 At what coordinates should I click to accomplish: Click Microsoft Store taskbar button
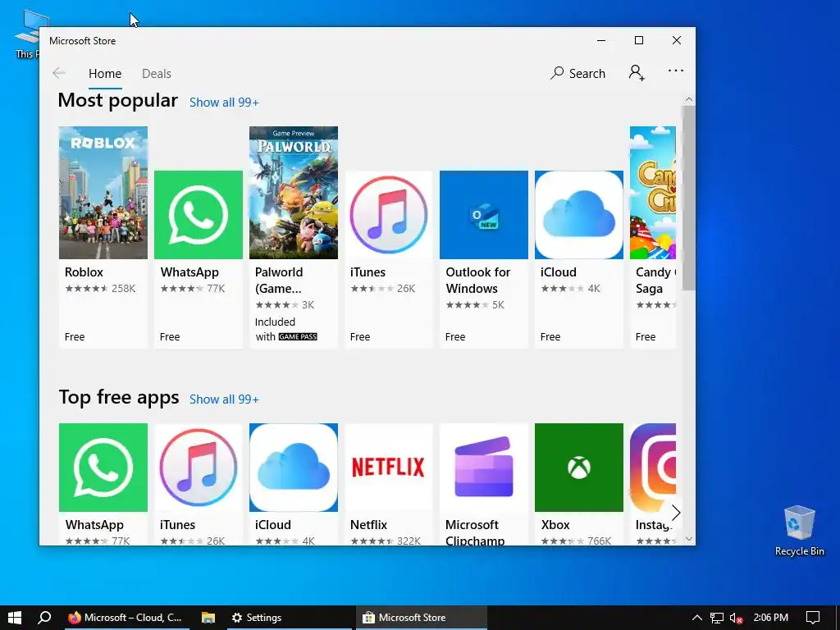click(422, 618)
